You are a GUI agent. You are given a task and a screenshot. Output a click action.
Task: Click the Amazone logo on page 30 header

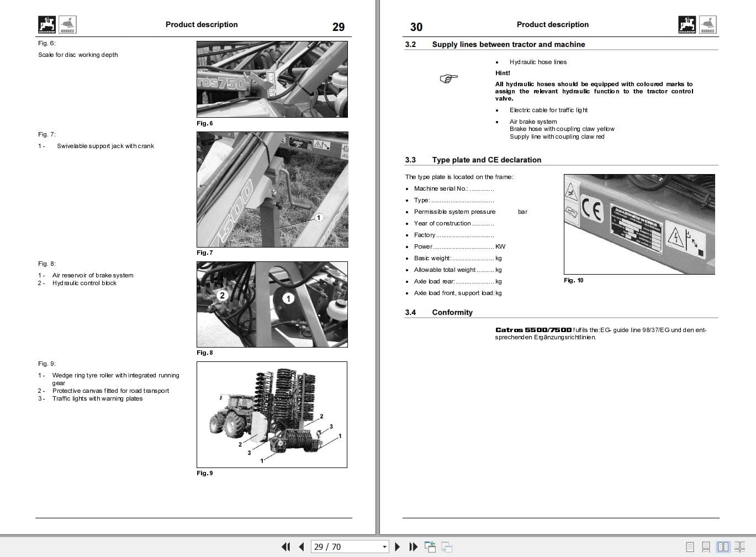pyautogui.click(x=687, y=25)
